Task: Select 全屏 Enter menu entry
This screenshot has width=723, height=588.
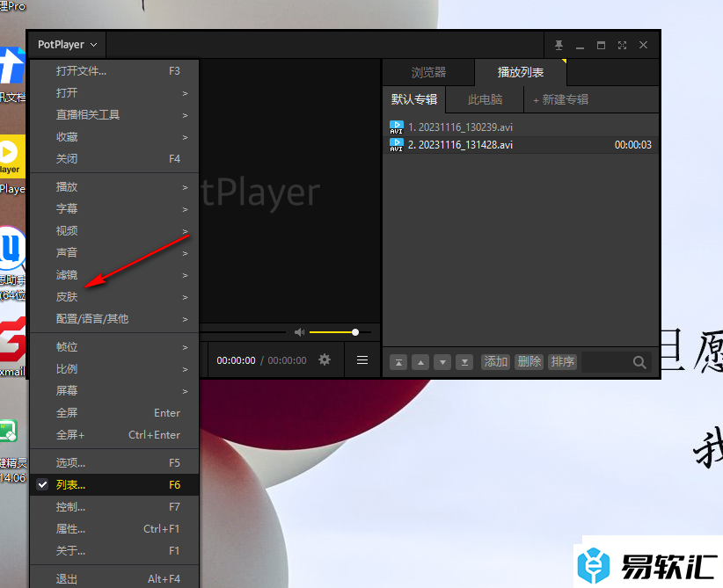Action: click(x=114, y=413)
